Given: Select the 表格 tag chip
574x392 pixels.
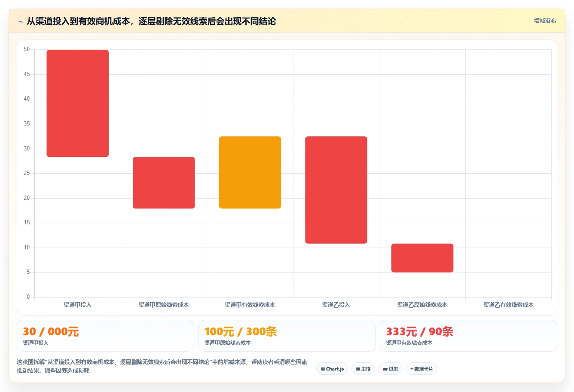Looking at the screenshot, I should (363, 369).
